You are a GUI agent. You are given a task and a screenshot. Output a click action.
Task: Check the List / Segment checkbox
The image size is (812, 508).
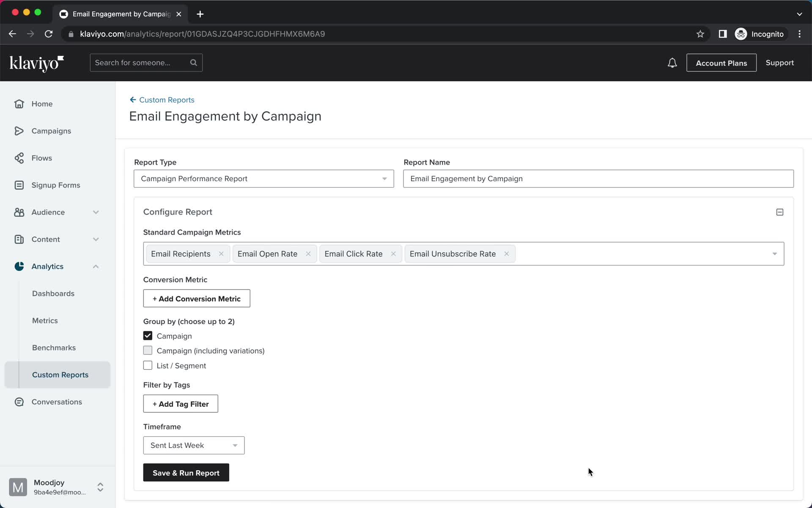pyautogui.click(x=148, y=365)
